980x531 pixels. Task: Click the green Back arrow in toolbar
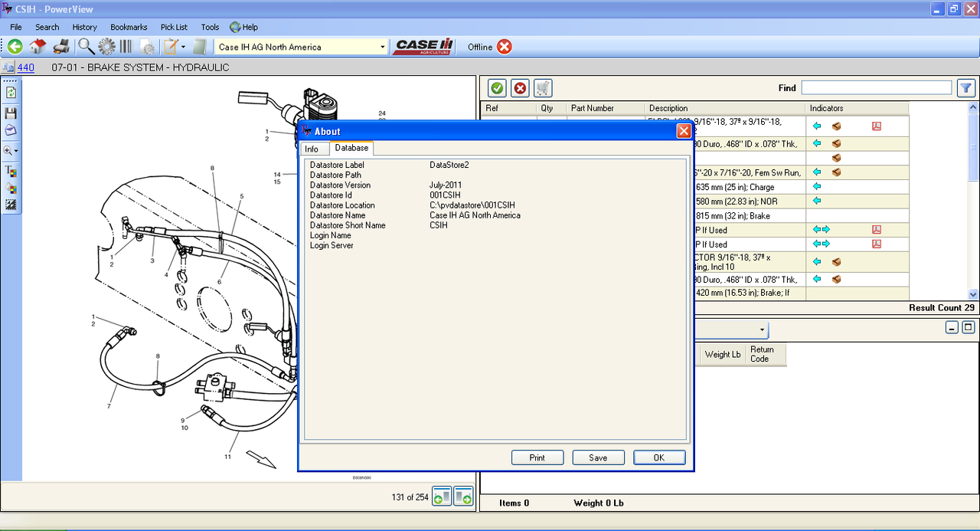pos(15,47)
